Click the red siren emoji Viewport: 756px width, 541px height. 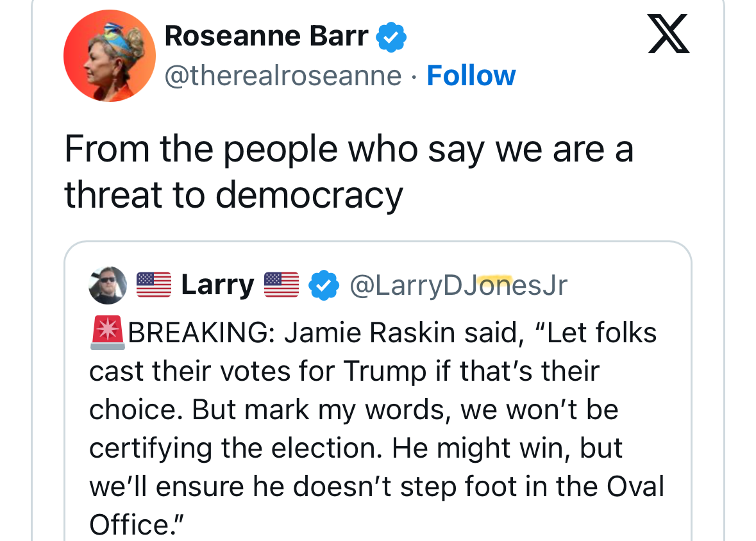[108, 333]
